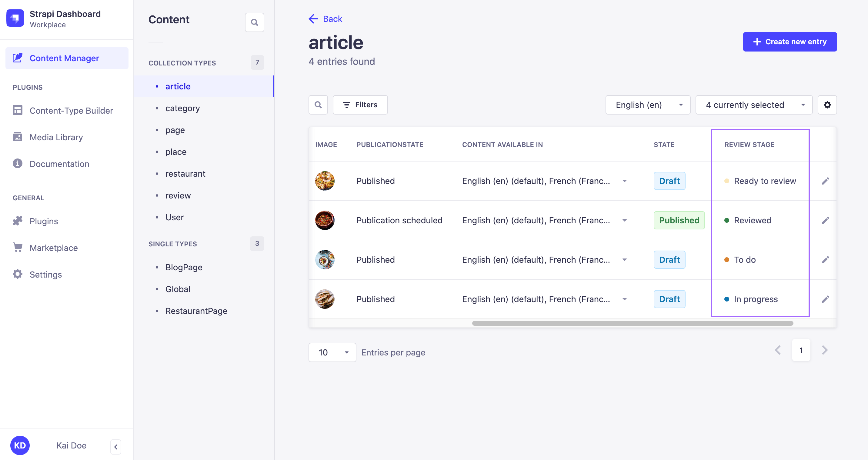Image resolution: width=868 pixels, height=460 pixels.
Task: Go Back using the Back link
Action: [x=325, y=19]
